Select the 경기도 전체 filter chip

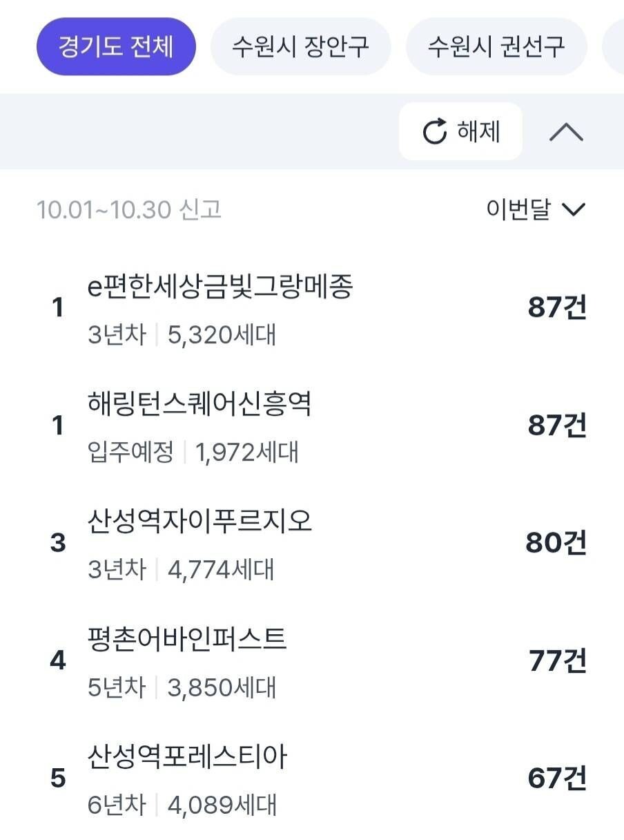(115, 46)
